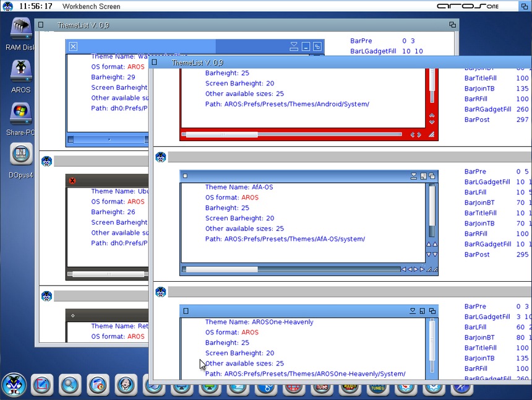This screenshot has height=400, width=532.
Task: Click the AfA-OS theme path line
Action: [285, 239]
